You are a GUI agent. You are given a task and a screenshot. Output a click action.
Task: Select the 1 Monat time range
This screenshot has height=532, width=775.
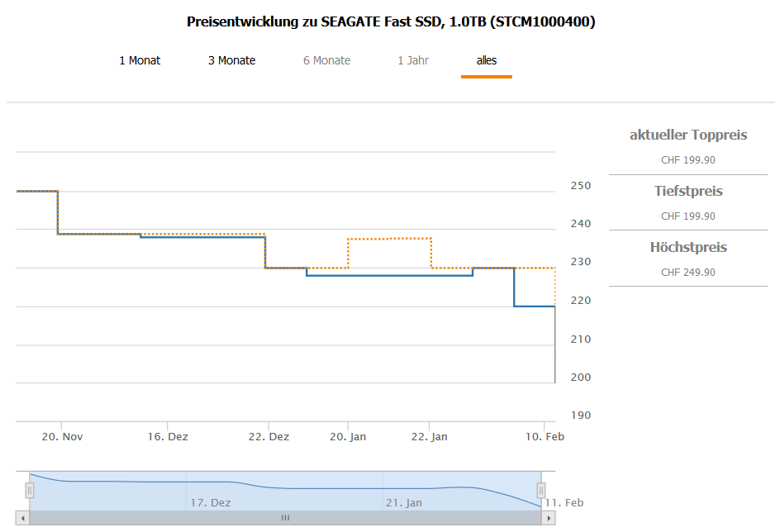(x=140, y=60)
